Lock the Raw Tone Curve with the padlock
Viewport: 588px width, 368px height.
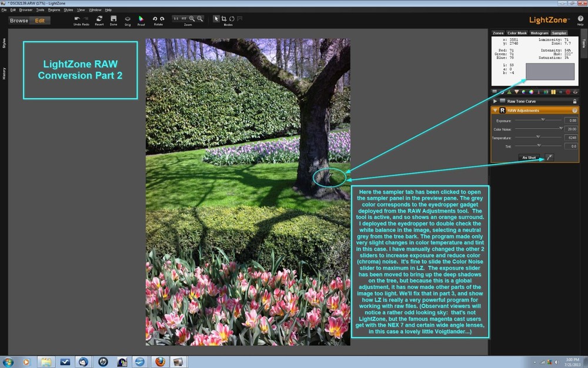point(574,101)
